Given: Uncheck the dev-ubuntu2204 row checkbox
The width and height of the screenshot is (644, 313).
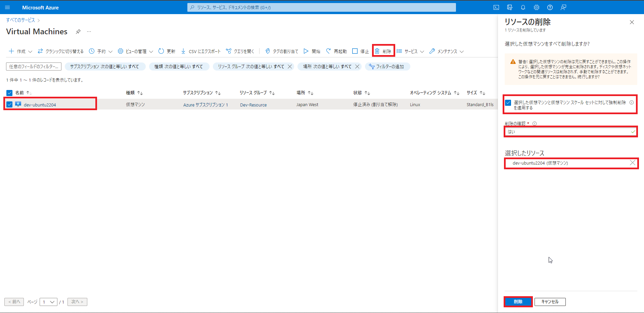Looking at the screenshot, I should (x=9, y=104).
